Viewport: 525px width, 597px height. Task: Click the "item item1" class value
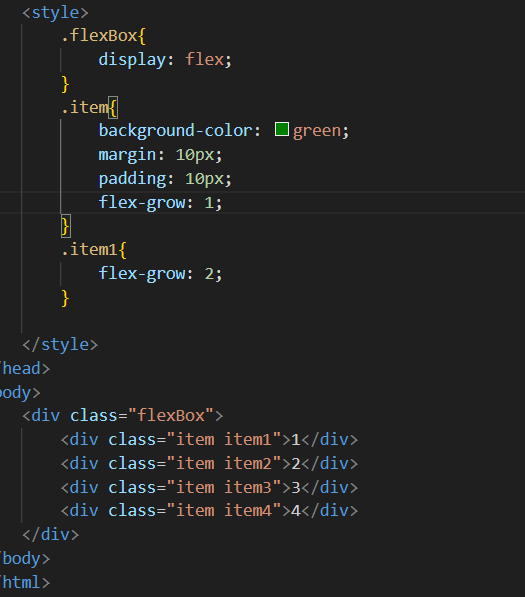pyautogui.click(x=223, y=439)
